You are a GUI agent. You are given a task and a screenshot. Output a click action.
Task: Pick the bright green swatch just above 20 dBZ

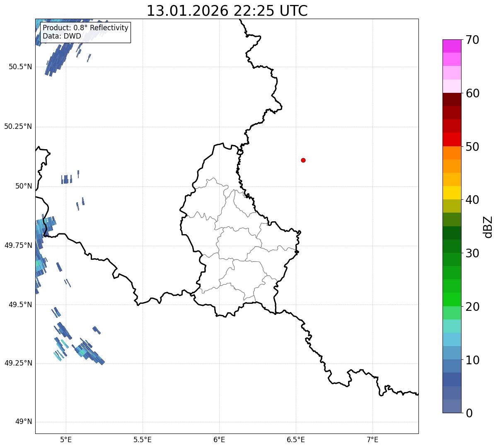pyautogui.click(x=452, y=300)
